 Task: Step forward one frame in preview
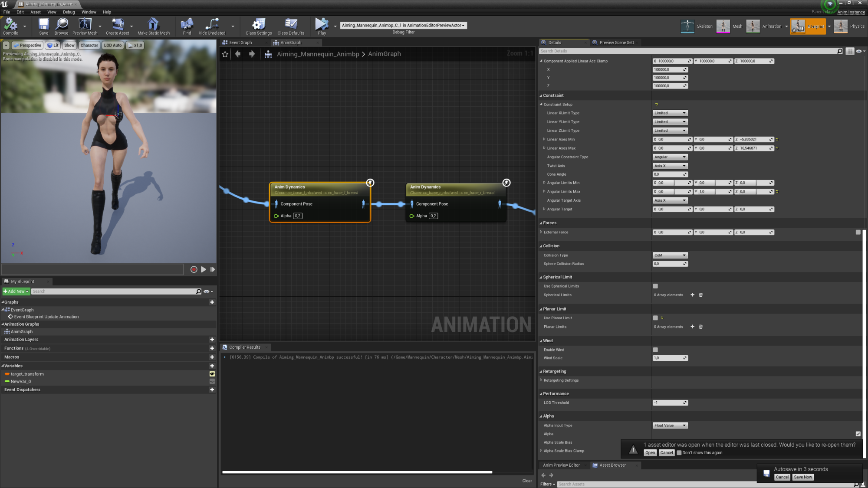[213, 269]
